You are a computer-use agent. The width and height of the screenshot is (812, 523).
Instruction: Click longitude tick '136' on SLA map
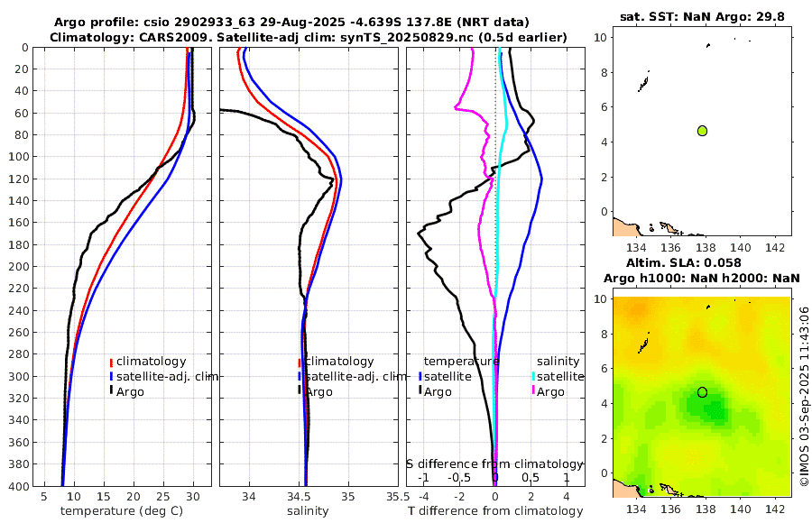[x=670, y=509]
